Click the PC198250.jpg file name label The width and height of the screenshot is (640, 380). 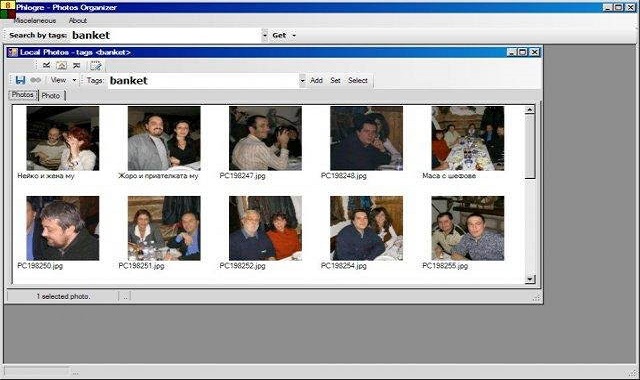(x=40, y=266)
